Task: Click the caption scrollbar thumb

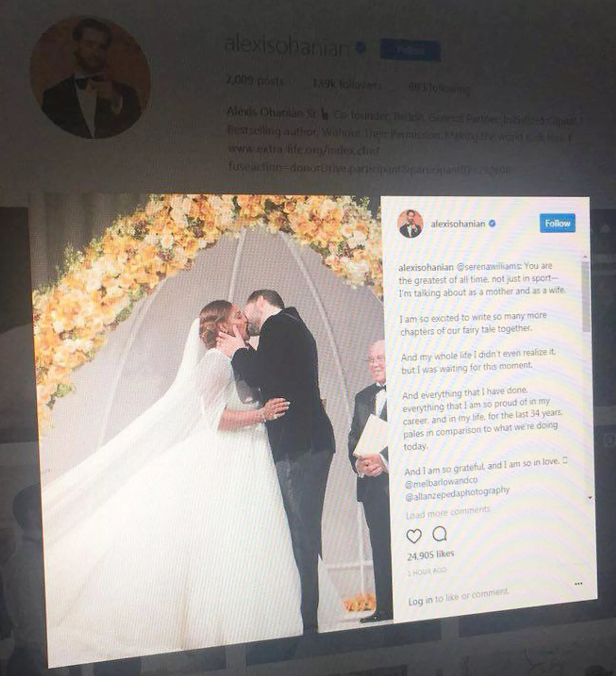Action: (586, 297)
